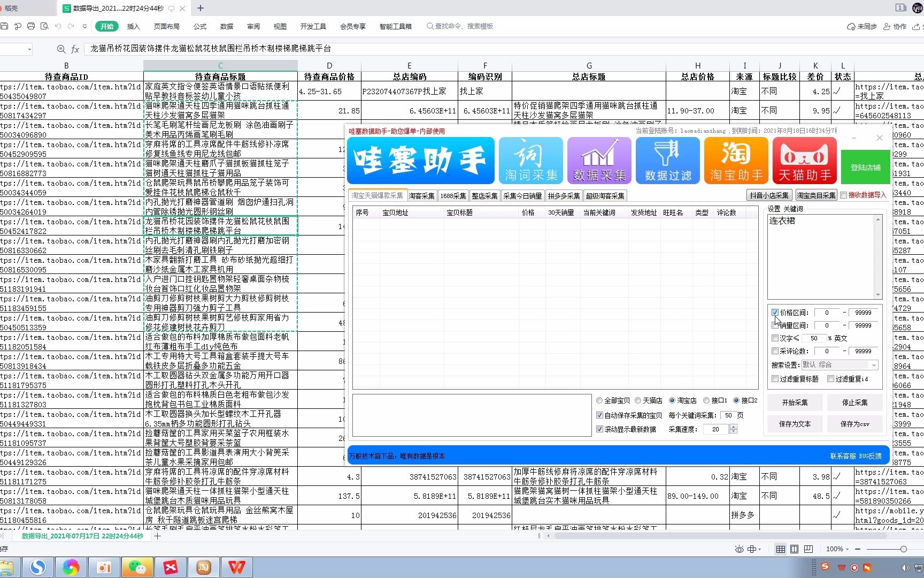Switch to the 超级淘客采集 tab

coord(605,196)
